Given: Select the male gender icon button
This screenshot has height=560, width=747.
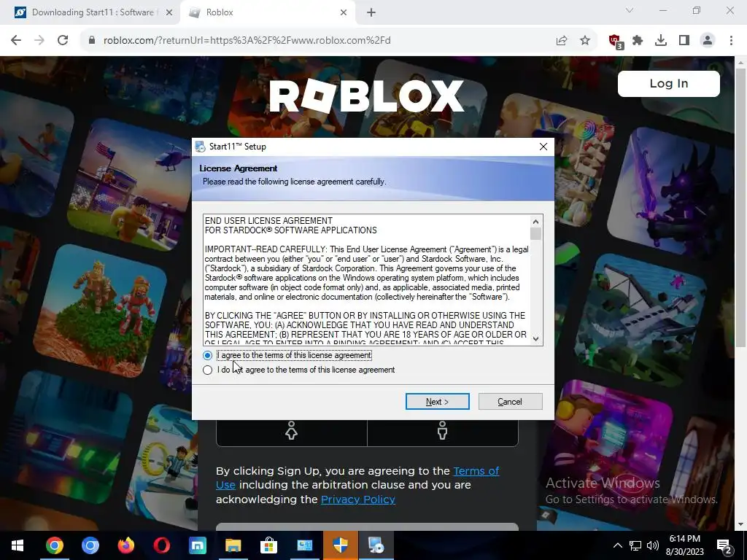Looking at the screenshot, I should click(443, 430).
